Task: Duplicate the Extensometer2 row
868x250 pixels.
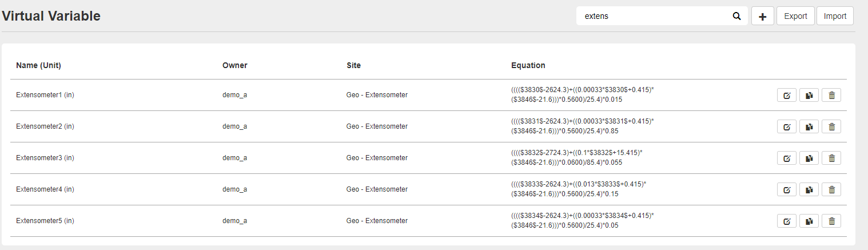Action: pyautogui.click(x=809, y=126)
